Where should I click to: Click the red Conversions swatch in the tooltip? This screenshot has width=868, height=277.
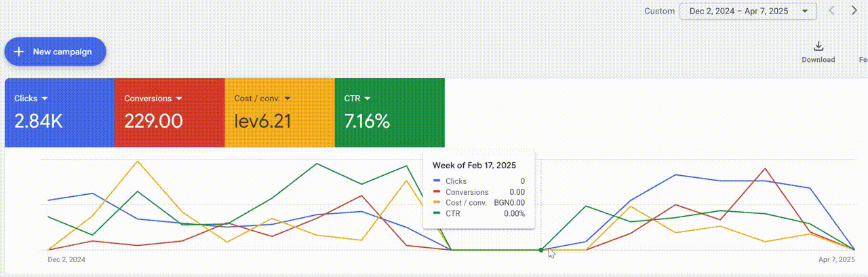pos(437,192)
